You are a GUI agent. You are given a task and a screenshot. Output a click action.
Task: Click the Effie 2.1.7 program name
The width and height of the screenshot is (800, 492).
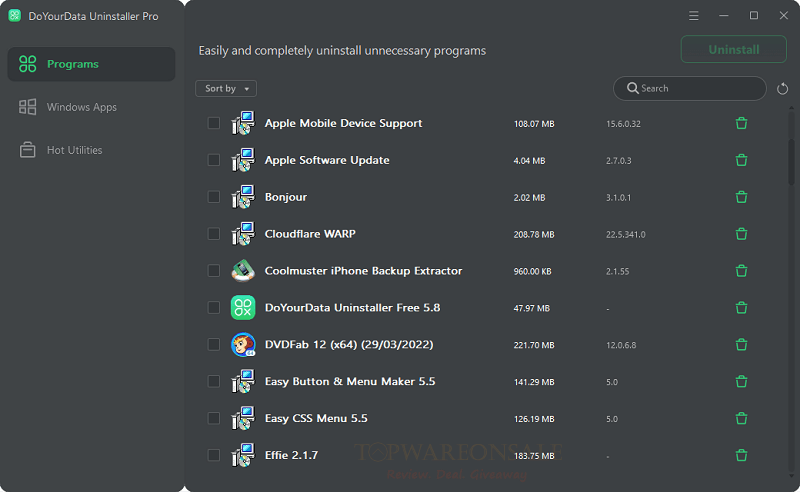pos(291,455)
